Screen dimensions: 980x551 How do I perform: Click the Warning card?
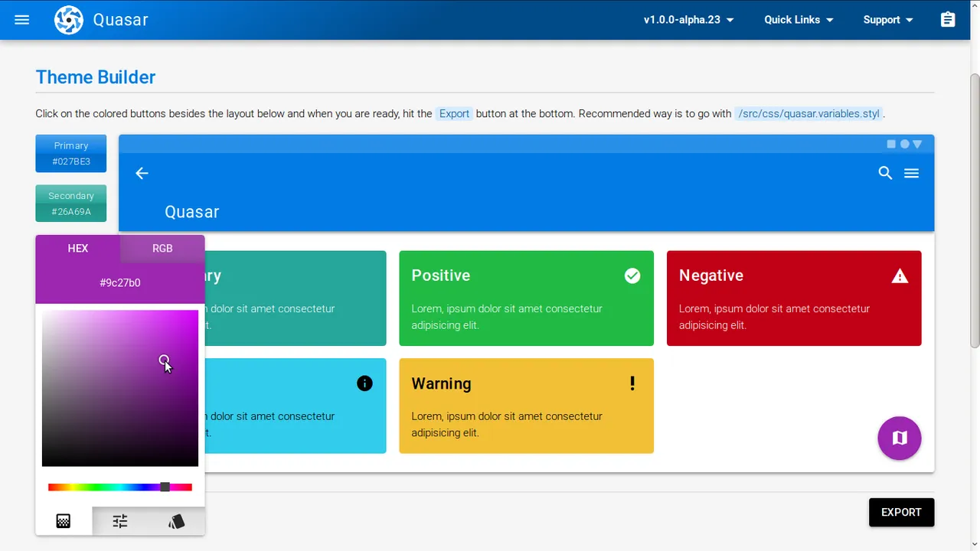(527, 406)
